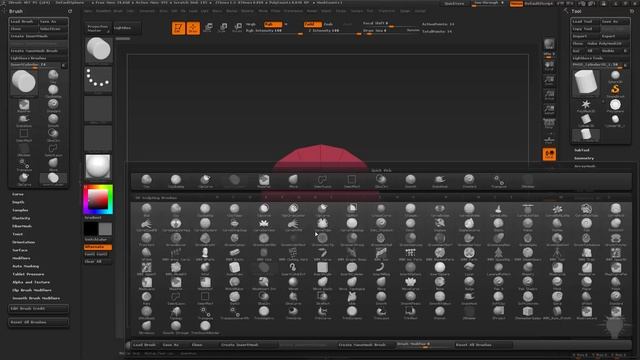
Task: Click Zoom icon on right shelf
Action: pyautogui.click(x=549, y=81)
